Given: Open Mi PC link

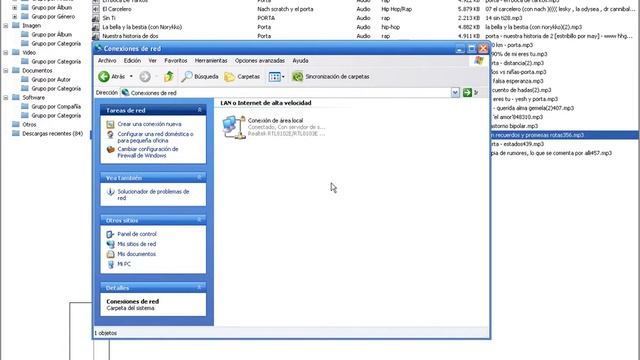Looking at the screenshot, I should tap(124, 264).
